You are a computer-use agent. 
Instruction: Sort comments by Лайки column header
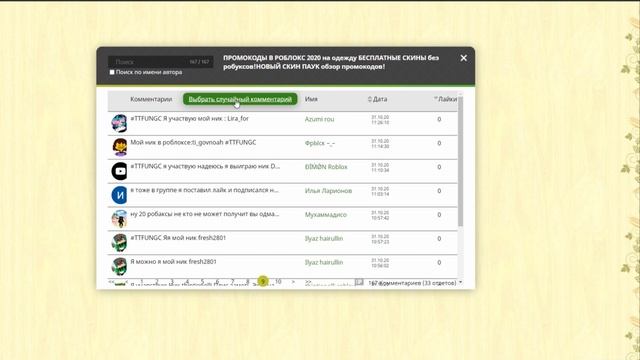point(445,99)
